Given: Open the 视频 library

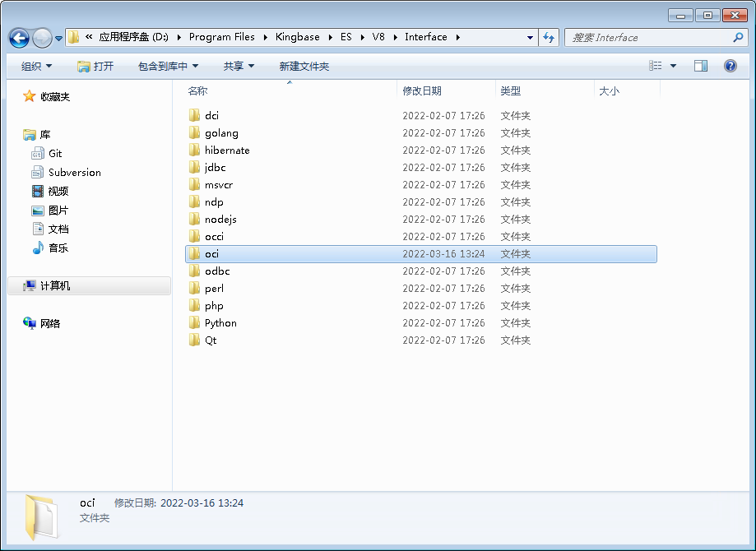Looking at the screenshot, I should [x=50, y=191].
